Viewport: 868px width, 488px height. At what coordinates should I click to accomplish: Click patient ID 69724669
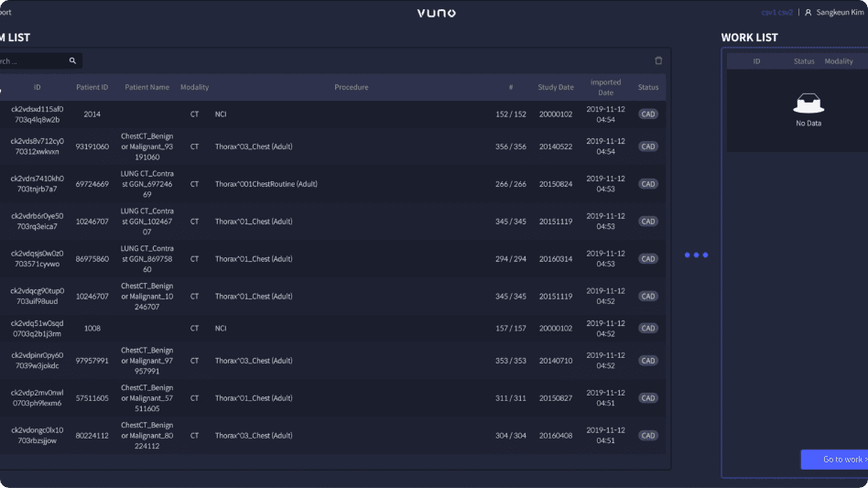click(92, 184)
